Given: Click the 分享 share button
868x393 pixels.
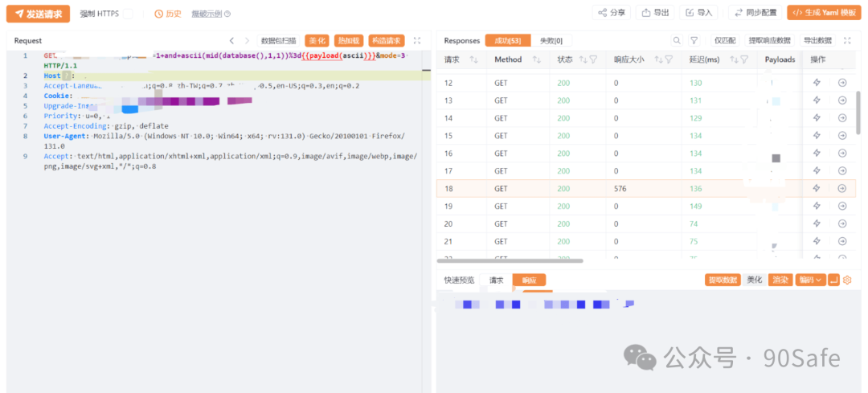Looking at the screenshot, I should coord(612,13).
